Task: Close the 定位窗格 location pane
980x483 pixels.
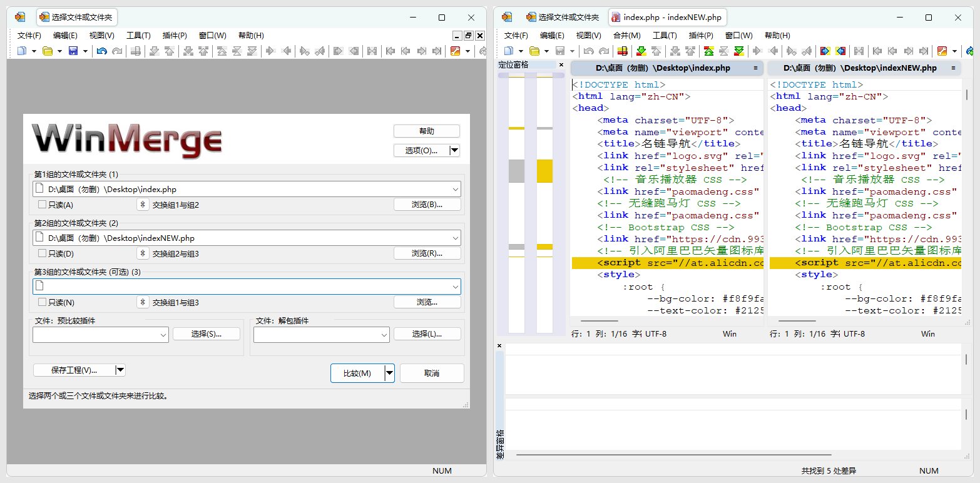Action: click(x=561, y=65)
